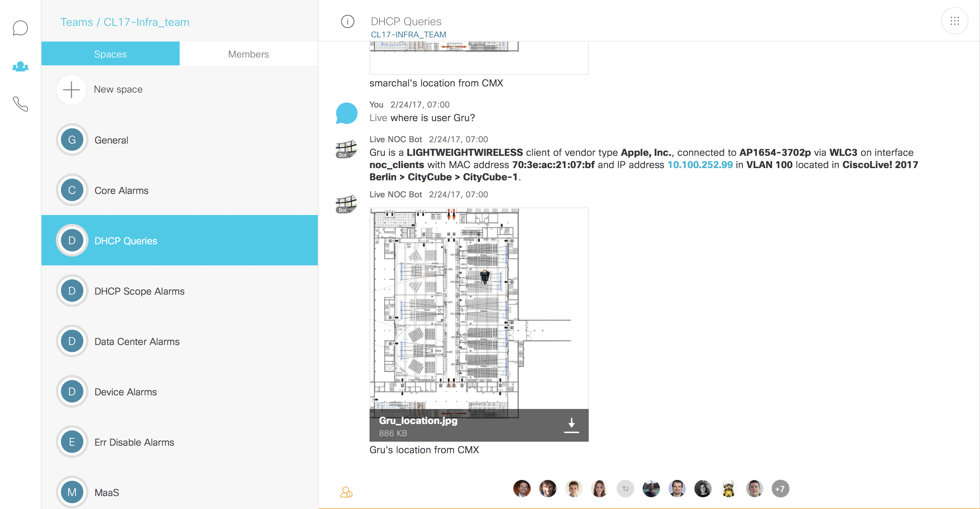The height and width of the screenshot is (509, 980).
Task: Expand the +7 more participants badge
Action: (780, 489)
